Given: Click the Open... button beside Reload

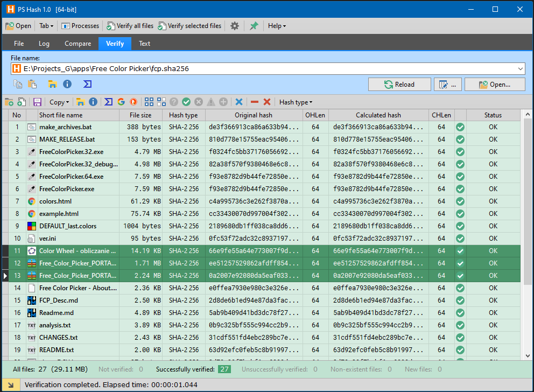Looking at the screenshot, I should click(x=495, y=85).
